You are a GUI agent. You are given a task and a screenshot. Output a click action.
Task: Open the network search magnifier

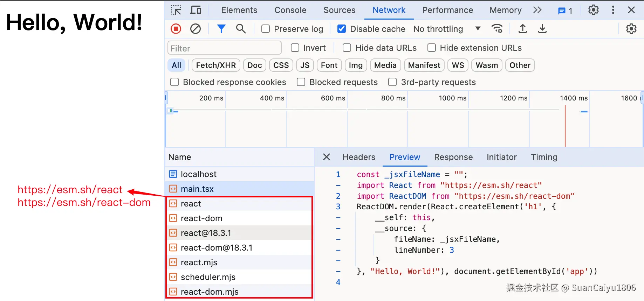pos(241,29)
